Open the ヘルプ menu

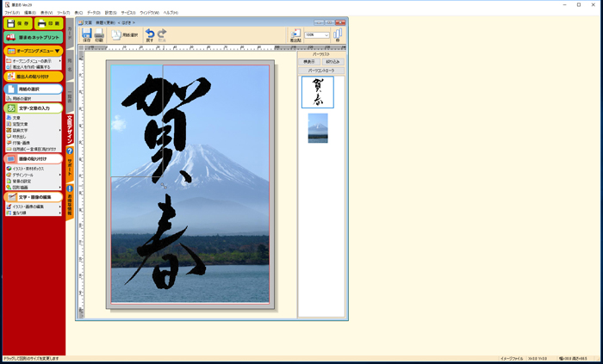click(171, 13)
